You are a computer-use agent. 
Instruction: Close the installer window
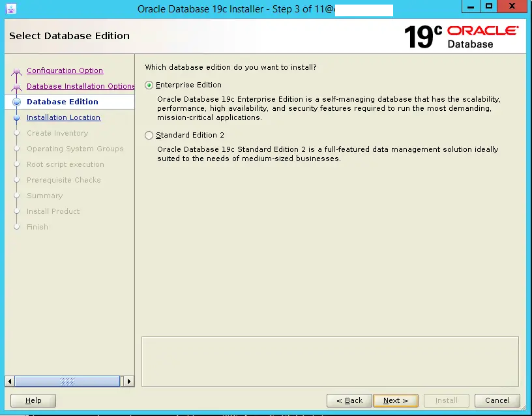(512, 7)
